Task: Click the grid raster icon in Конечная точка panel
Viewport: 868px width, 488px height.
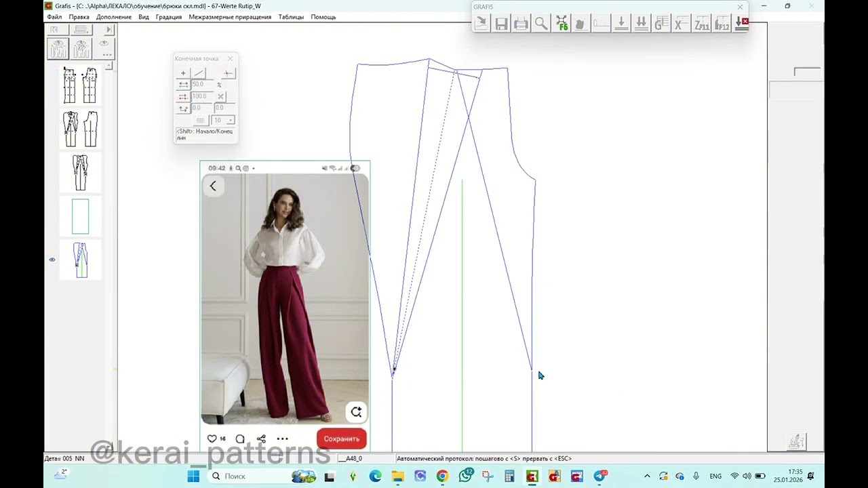Action: (200, 120)
